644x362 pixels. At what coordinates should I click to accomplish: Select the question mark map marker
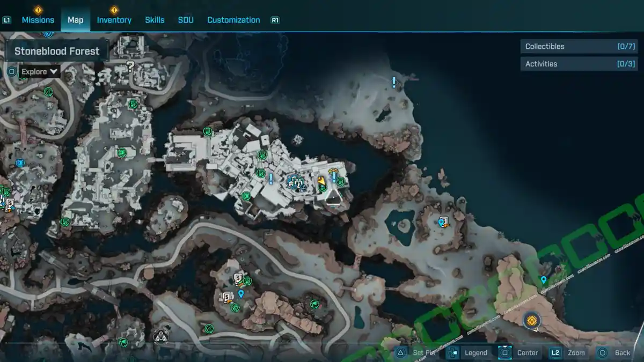point(129,67)
